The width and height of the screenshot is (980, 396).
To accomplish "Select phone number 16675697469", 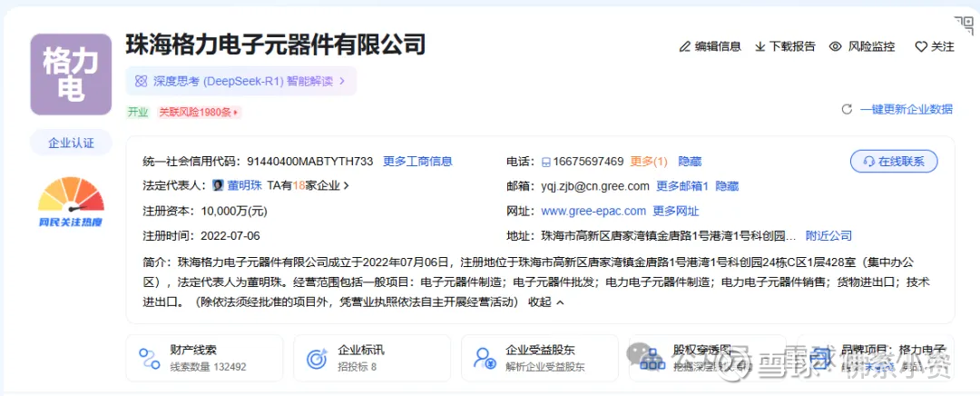I will coord(588,162).
